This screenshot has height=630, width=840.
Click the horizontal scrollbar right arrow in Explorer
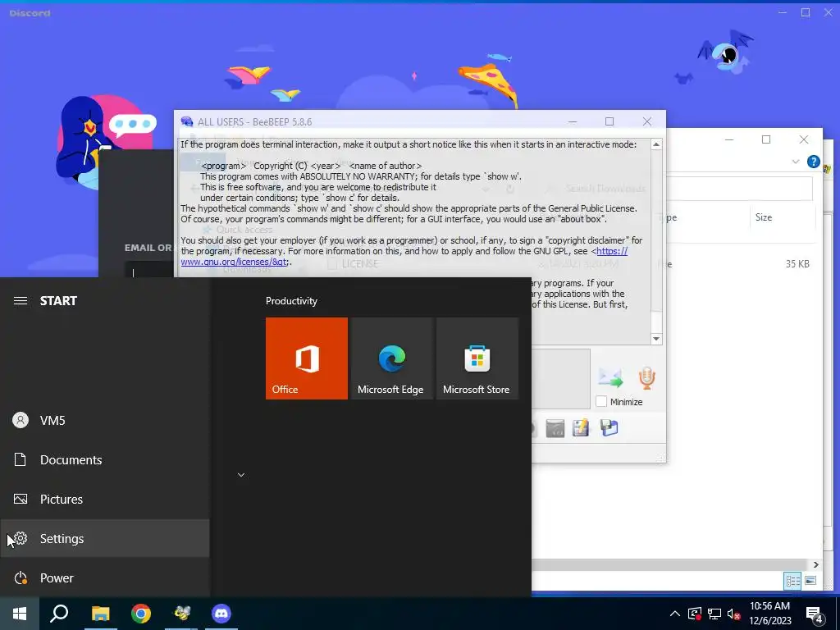[815, 564]
